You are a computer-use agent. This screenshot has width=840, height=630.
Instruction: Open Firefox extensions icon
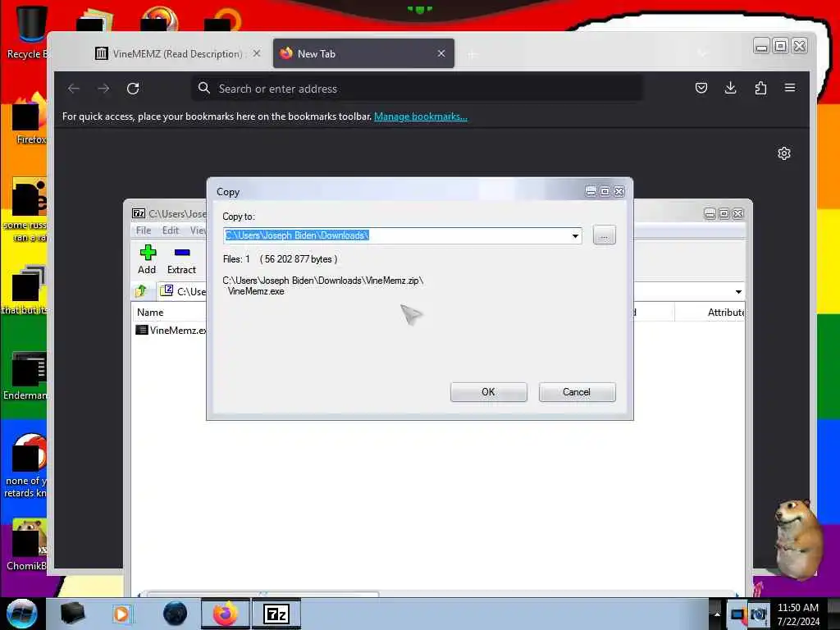coord(760,88)
